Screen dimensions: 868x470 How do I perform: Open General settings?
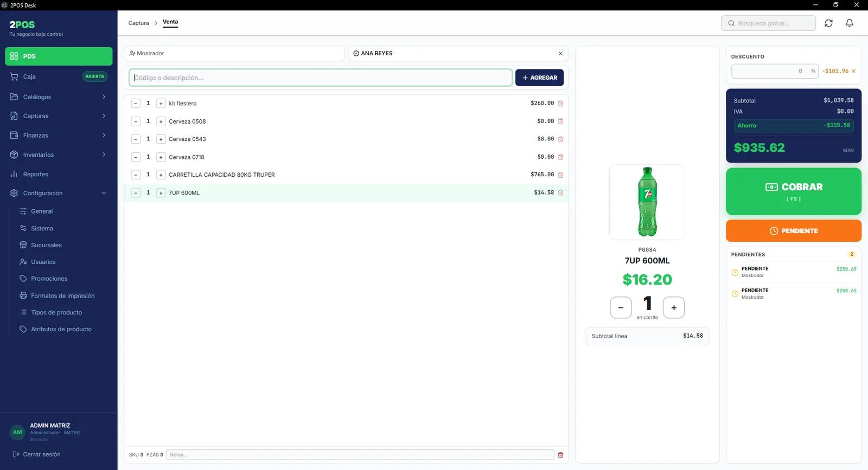(x=63, y=211)
